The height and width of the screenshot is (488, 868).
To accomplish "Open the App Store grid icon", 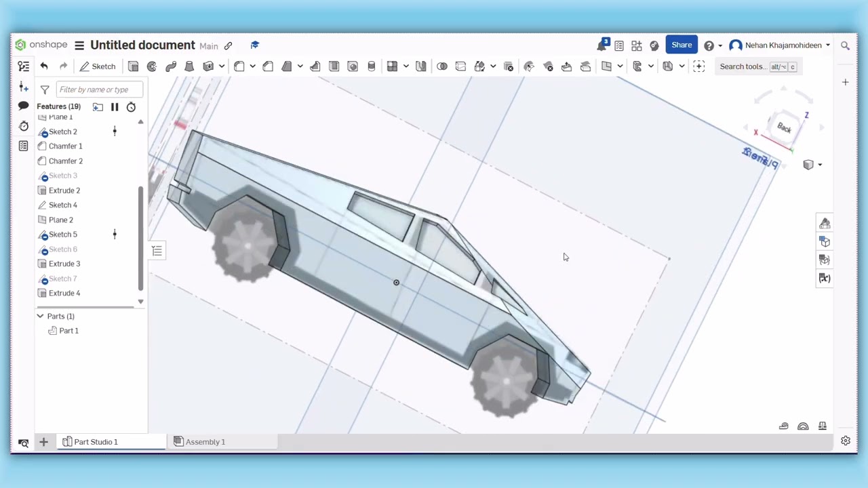I will point(636,45).
